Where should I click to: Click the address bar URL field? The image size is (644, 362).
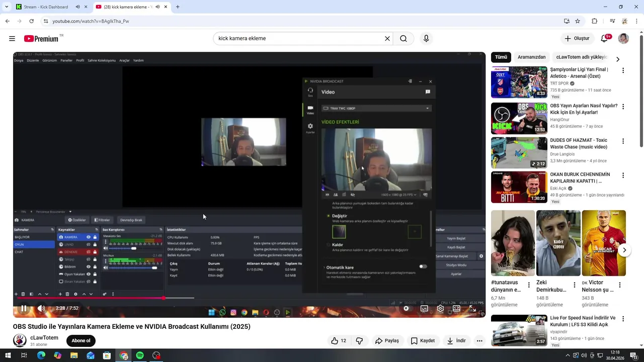pos(302,21)
